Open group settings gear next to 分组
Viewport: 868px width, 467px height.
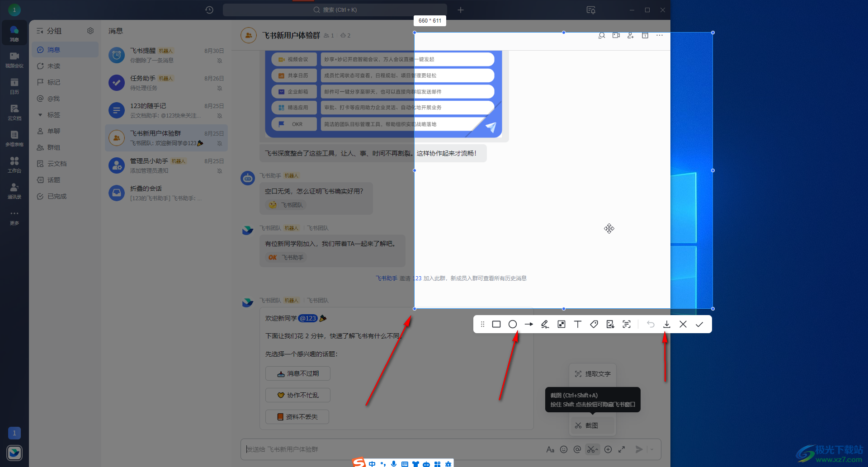click(x=90, y=31)
